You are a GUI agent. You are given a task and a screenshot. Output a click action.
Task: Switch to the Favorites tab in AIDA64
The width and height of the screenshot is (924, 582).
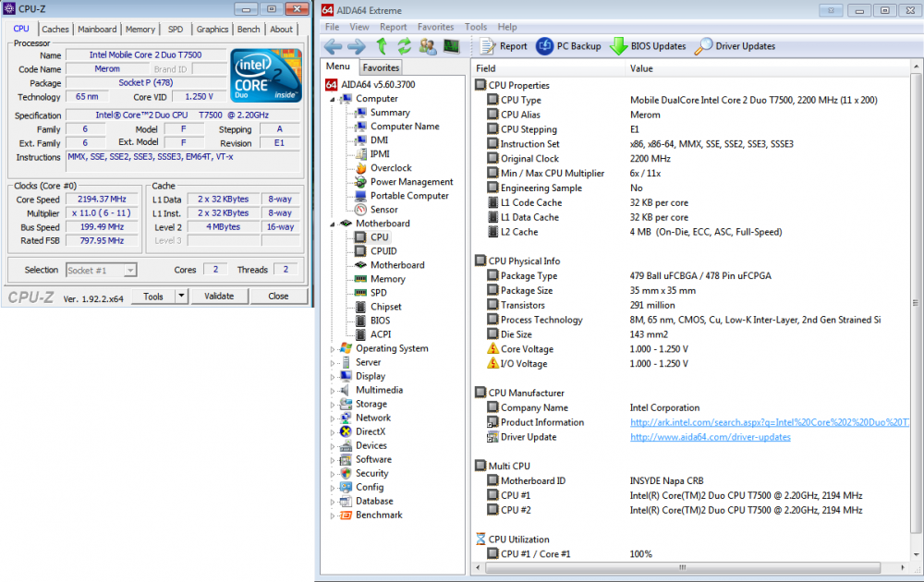[x=383, y=67]
